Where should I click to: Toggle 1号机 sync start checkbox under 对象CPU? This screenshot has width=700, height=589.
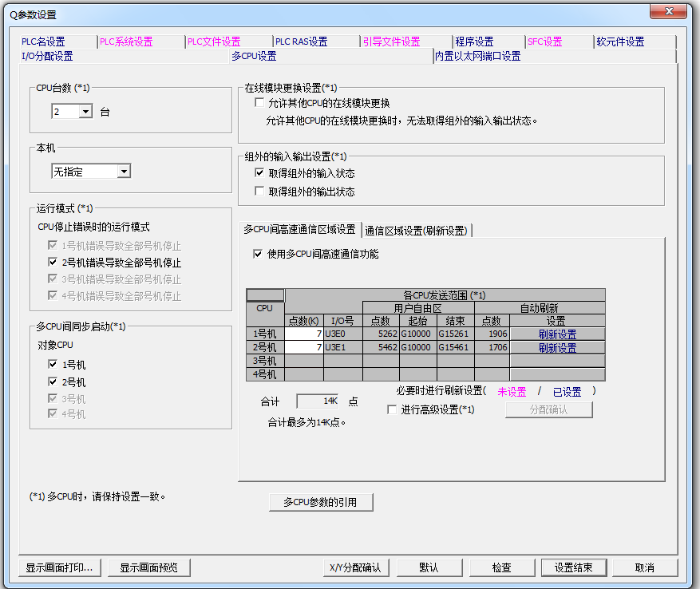point(53,365)
